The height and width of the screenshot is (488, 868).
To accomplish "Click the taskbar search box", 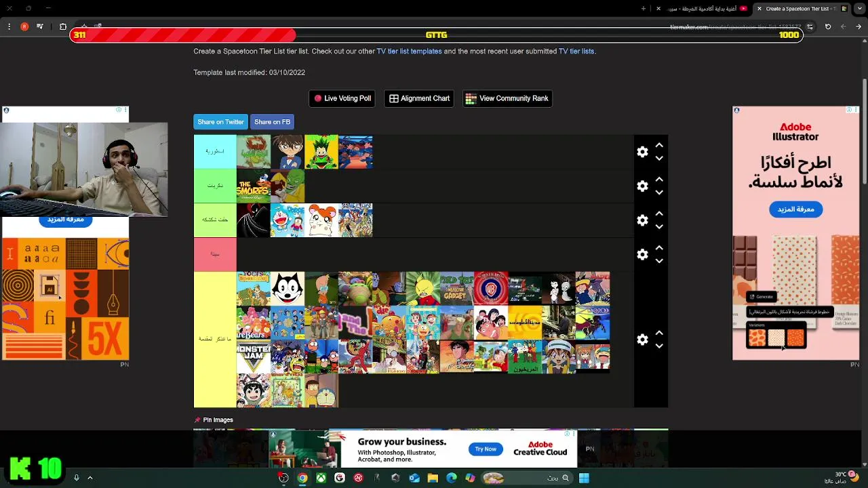I will (x=526, y=478).
